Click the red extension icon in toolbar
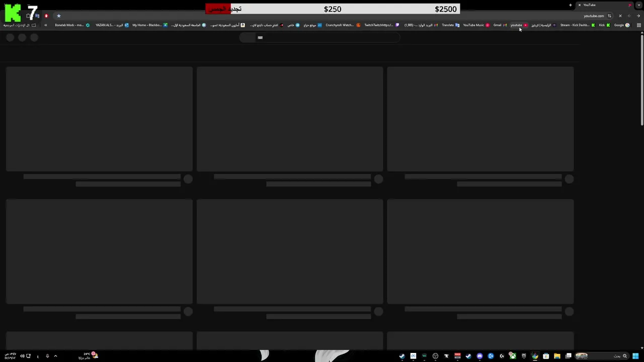Viewport: 644px width, 362px height. coord(46,16)
